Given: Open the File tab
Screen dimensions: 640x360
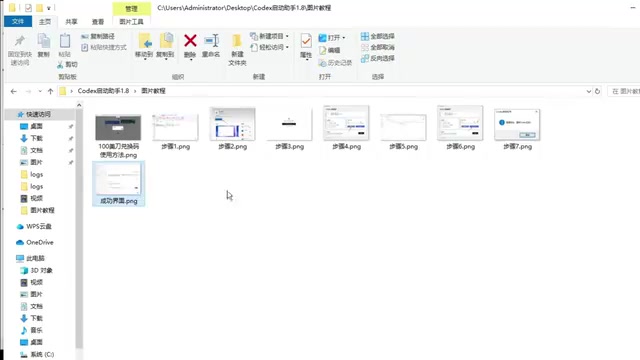Looking at the screenshot, I should pyautogui.click(x=18, y=22).
